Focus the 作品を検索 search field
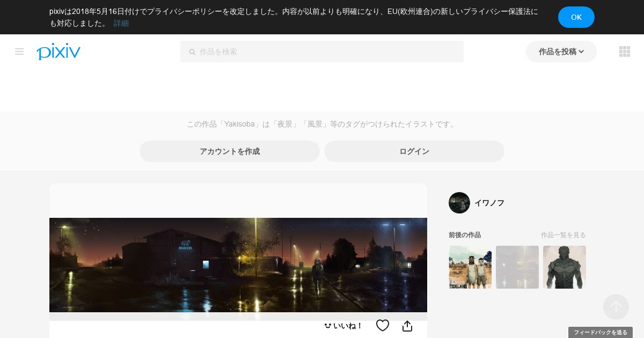644x338 pixels. point(322,52)
